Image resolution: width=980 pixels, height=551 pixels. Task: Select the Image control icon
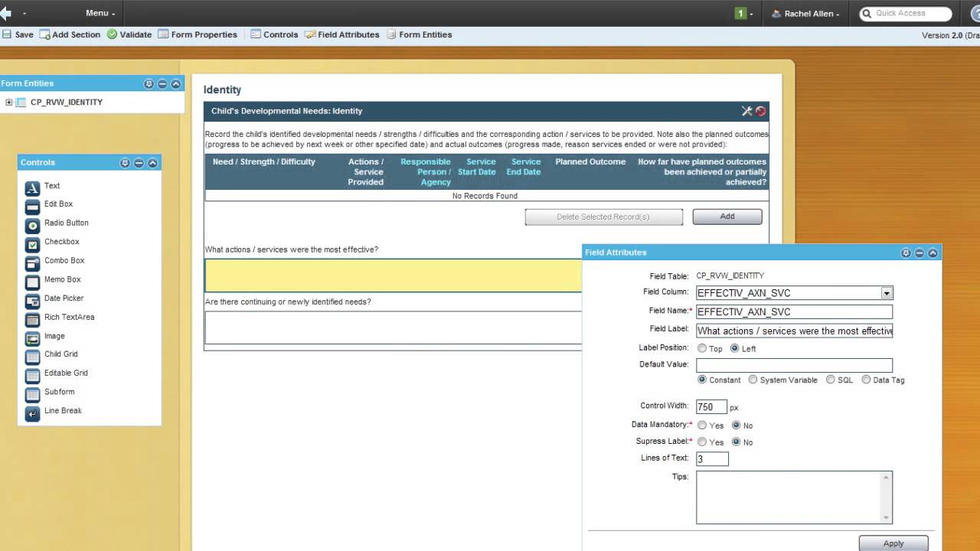coord(32,338)
